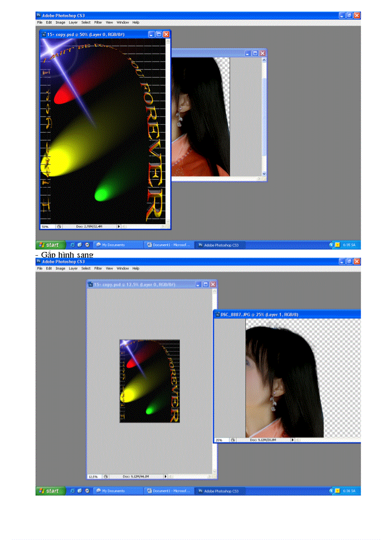This screenshot has width=392, height=540.
Task: Expand the status bar info arrow in the 12.5% view window
Action: pos(166,476)
